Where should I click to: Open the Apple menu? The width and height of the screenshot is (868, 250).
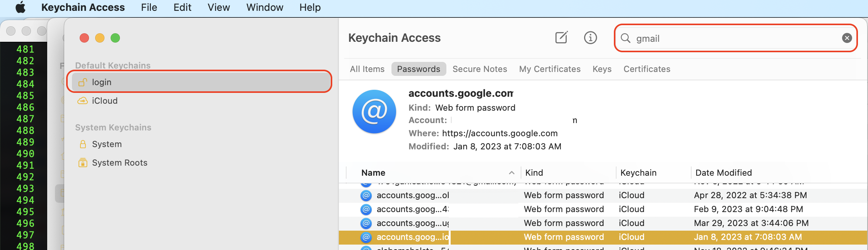point(21,7)
